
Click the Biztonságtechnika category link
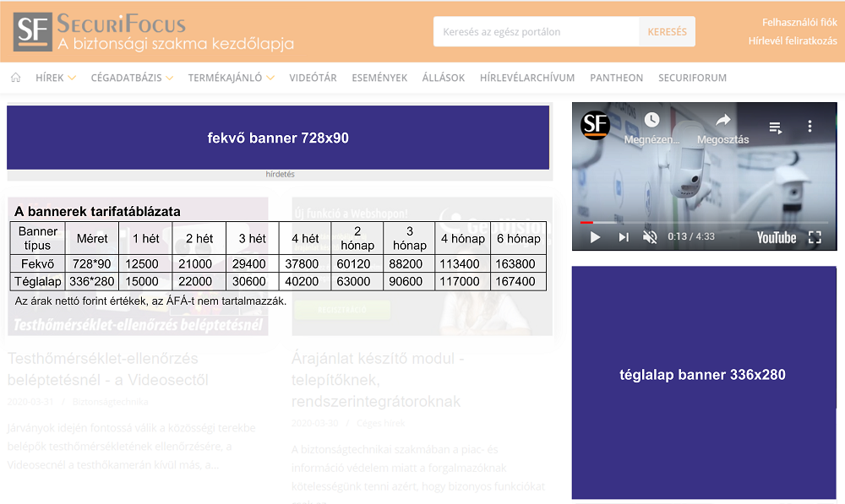[110, 402]
